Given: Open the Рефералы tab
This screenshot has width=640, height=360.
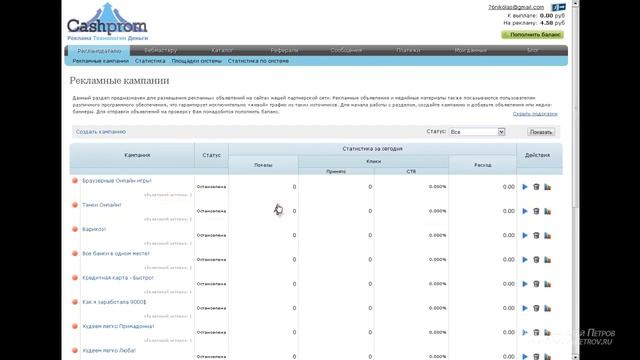Looking at the screenshot, I should [x=284, y=50].
